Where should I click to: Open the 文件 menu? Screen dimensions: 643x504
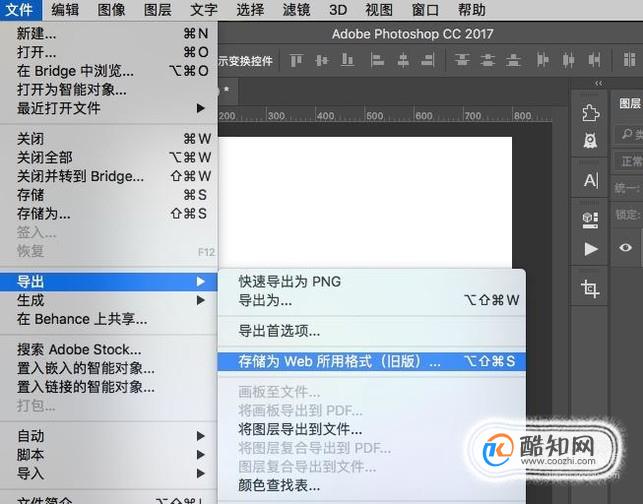tap(21, 10)
